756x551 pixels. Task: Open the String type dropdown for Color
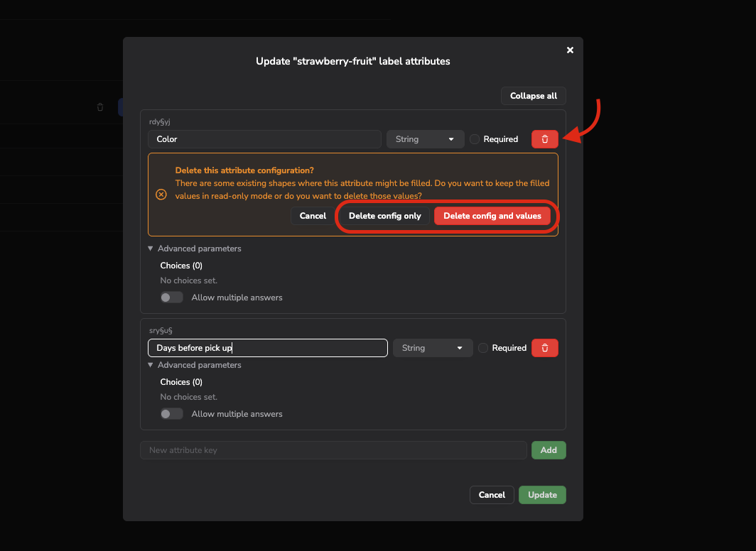[x=425, y=139]
